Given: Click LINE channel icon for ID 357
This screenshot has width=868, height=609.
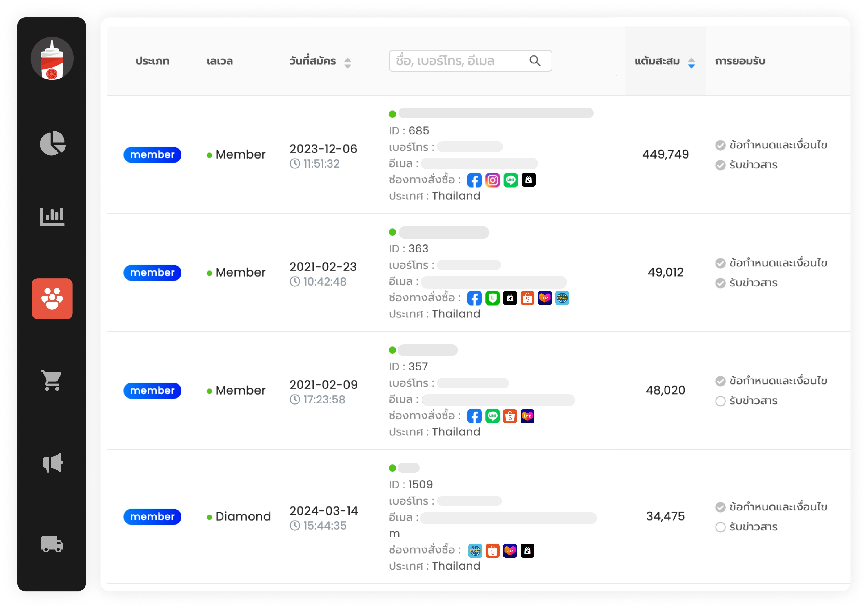Looking at the screenshot, I should (493, 416).
